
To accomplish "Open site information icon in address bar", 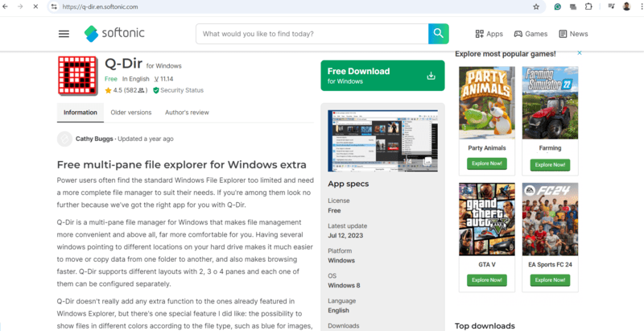I will (x=53, y=6).
